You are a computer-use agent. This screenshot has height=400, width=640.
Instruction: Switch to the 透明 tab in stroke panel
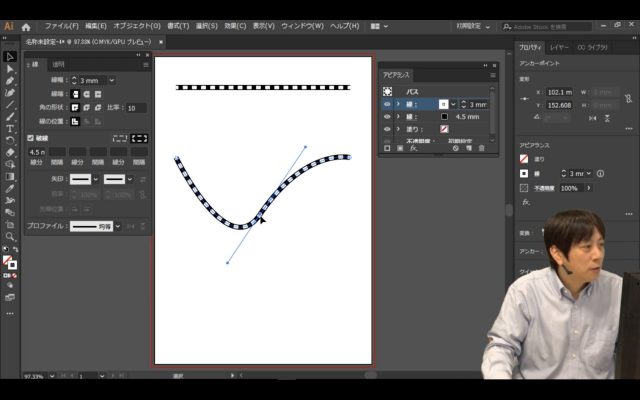(58, 64)
